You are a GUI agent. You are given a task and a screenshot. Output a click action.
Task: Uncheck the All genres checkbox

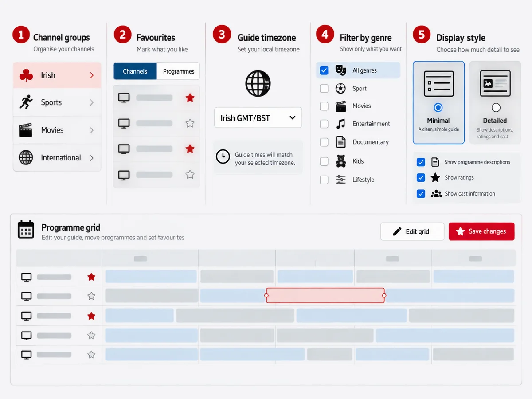point(324,70)
